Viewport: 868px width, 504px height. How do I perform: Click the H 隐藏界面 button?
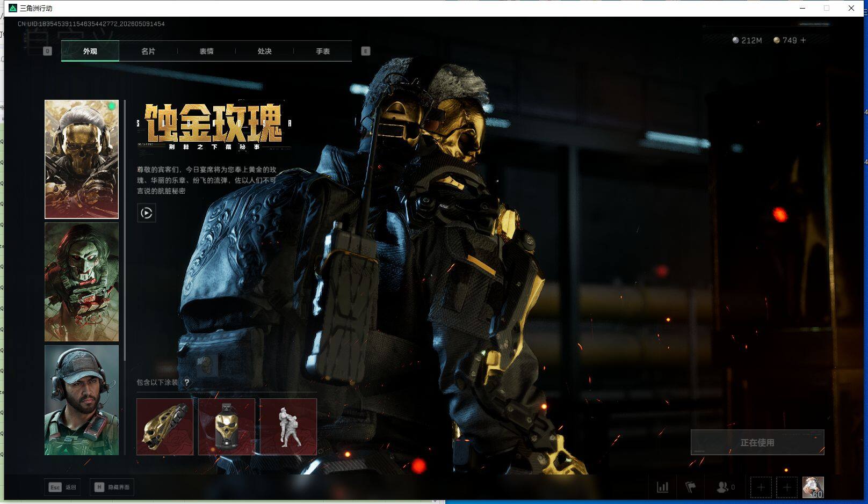(x=112, y=487)
